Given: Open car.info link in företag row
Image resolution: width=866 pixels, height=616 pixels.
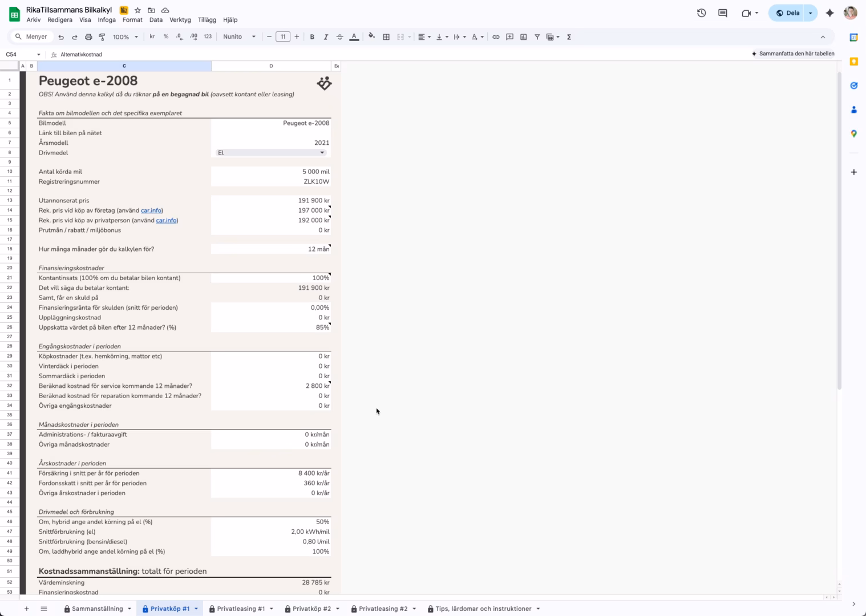Looking at the screenshot, I should click(151, 210).
